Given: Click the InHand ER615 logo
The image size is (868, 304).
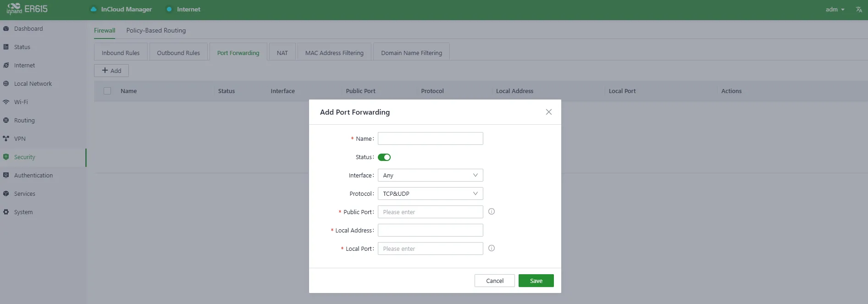Looking at the screenshot, I should pyautogui.click(x=27, y=9).
